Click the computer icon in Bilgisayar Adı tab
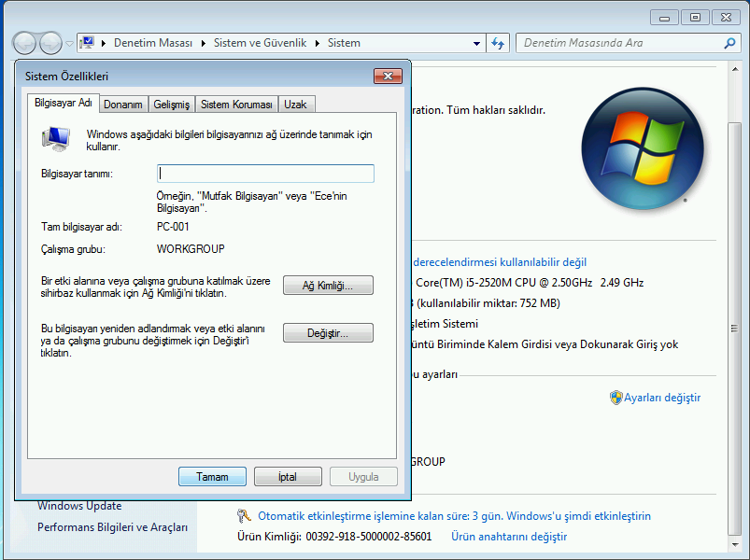Viewport: 750px width, 560px height. (56, 138)
